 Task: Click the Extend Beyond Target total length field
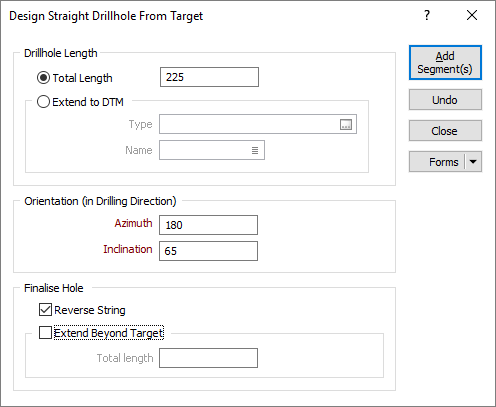coord(208,358)
